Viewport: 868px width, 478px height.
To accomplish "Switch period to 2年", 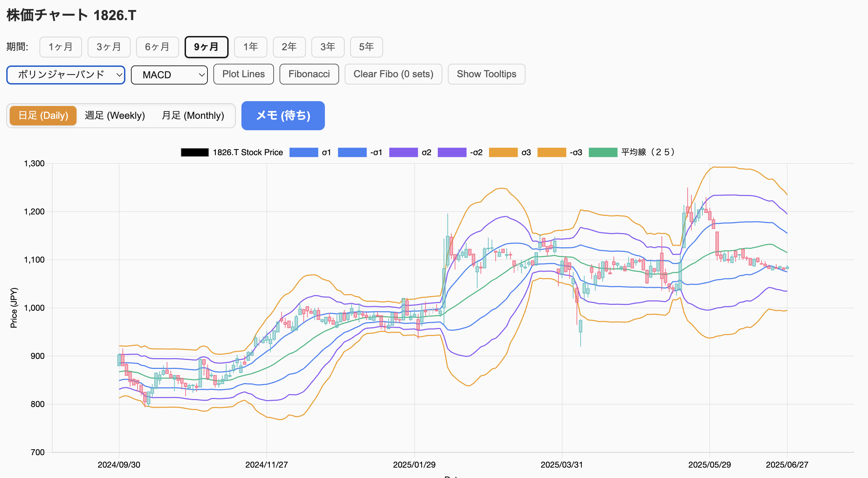I will point(289,47).
